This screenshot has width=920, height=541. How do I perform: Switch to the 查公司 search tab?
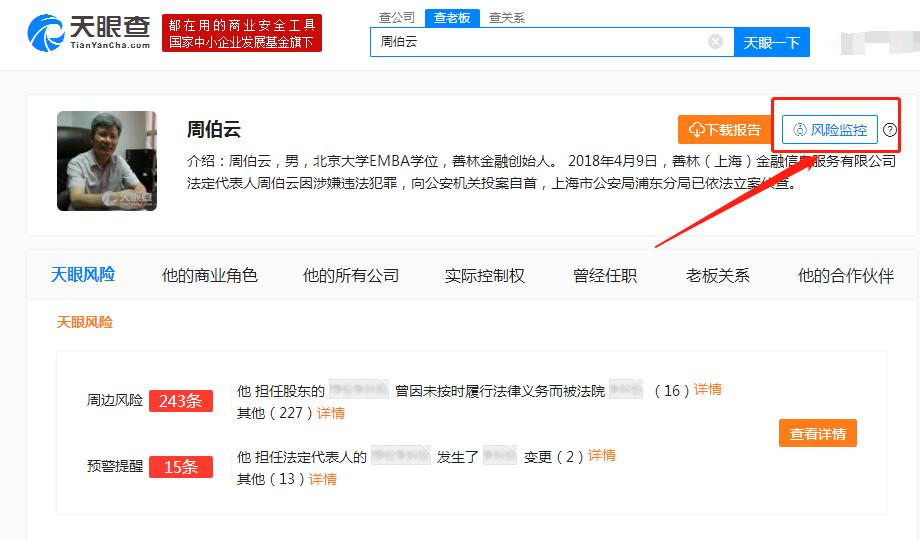point(397,18)
